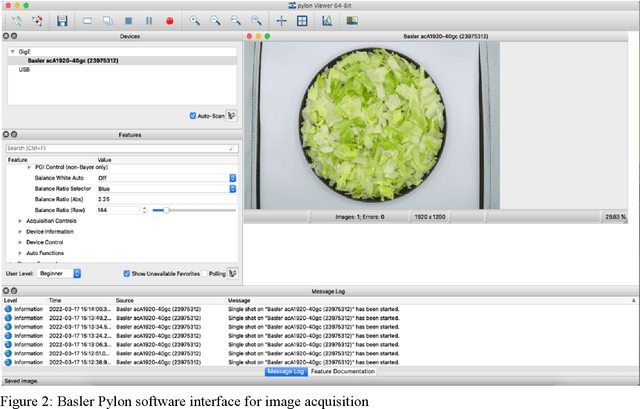This screenshot has height=409, width=640.
Task: Toggle Show Unavailable Favorites checkbox
Action: [128, 273]
